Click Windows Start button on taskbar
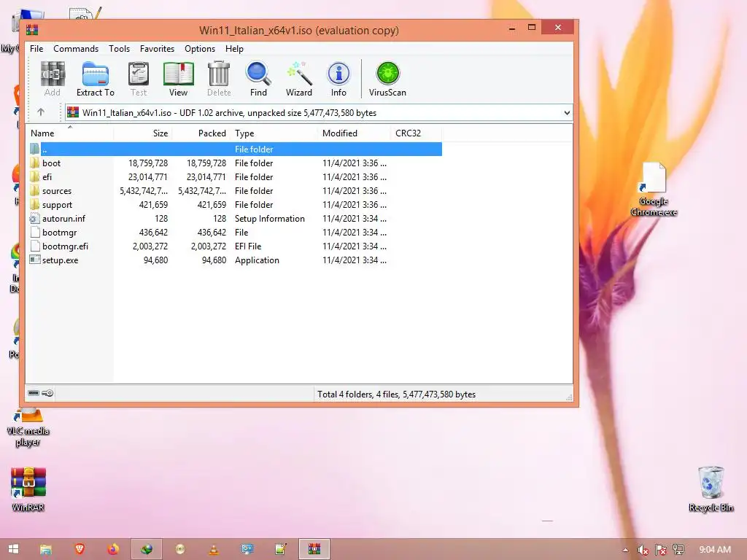 pos(13,549)
